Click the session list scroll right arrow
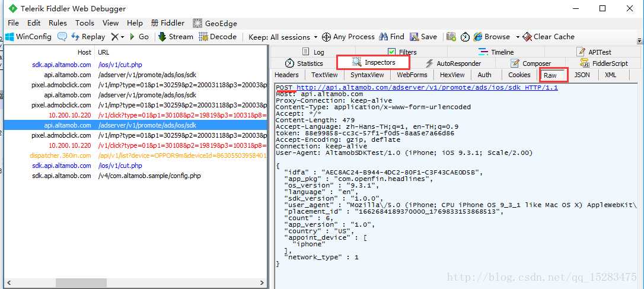Image resolution: width=644 pixels, height=289 pixels. 262,283
